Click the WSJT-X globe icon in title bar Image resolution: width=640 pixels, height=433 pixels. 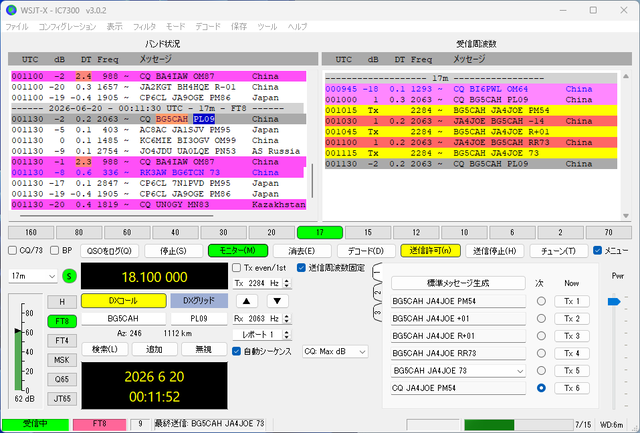coord(11,10)
